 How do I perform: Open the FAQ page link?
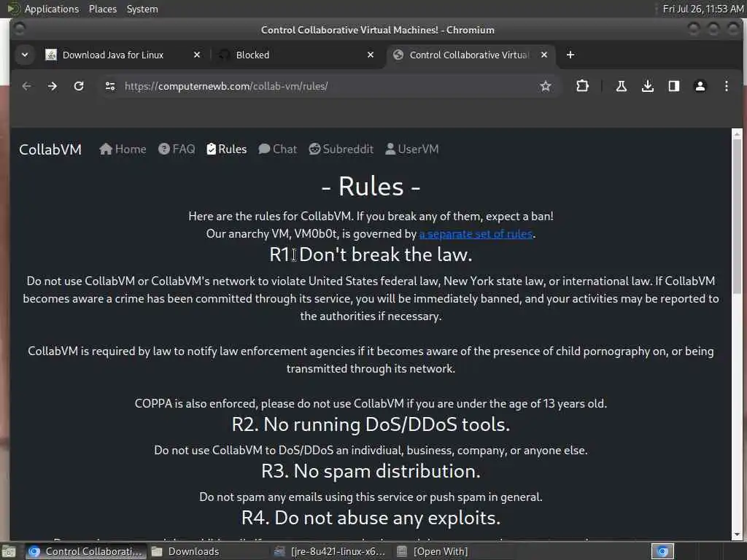[177, 149]
